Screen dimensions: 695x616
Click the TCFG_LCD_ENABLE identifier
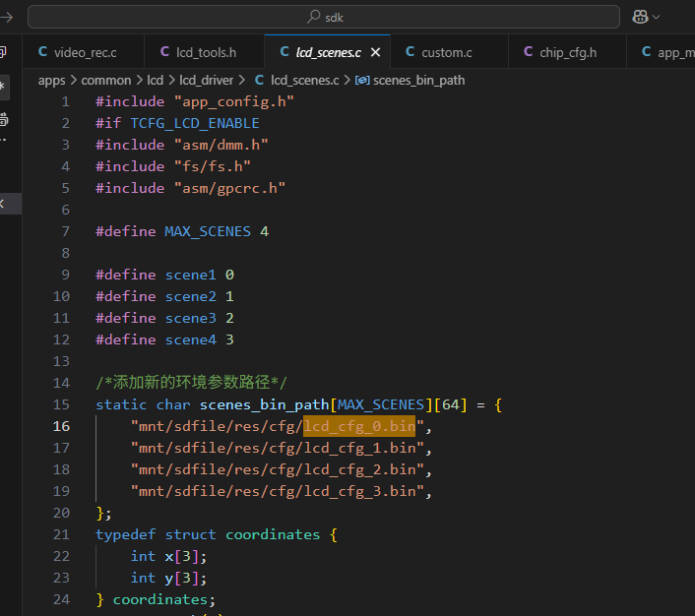click(x=195, y=123)
